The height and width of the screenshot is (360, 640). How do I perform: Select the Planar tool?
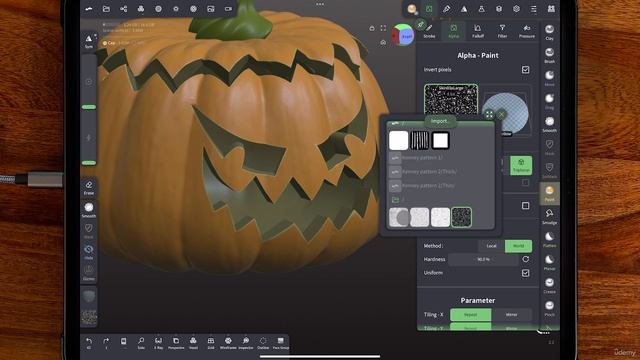pos(549,263)
